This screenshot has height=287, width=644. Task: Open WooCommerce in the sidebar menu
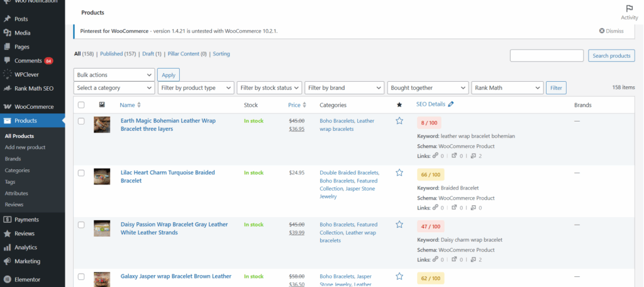(34, 107)
